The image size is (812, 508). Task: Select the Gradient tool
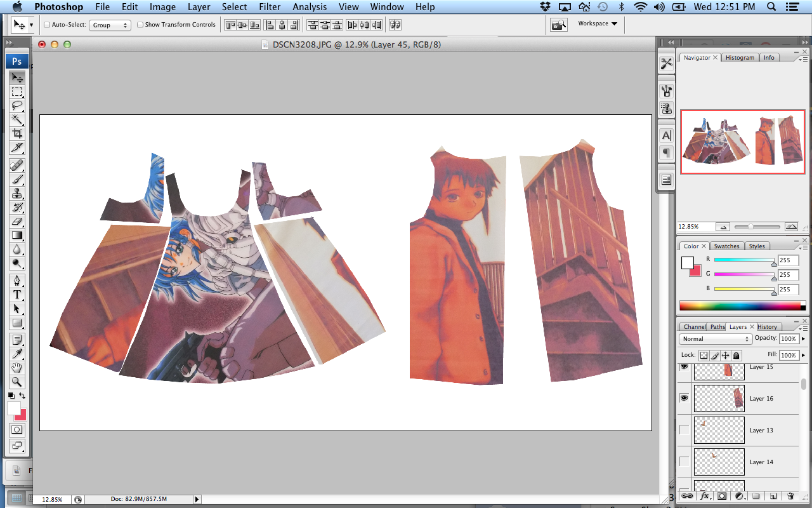(x=17, y=235)
